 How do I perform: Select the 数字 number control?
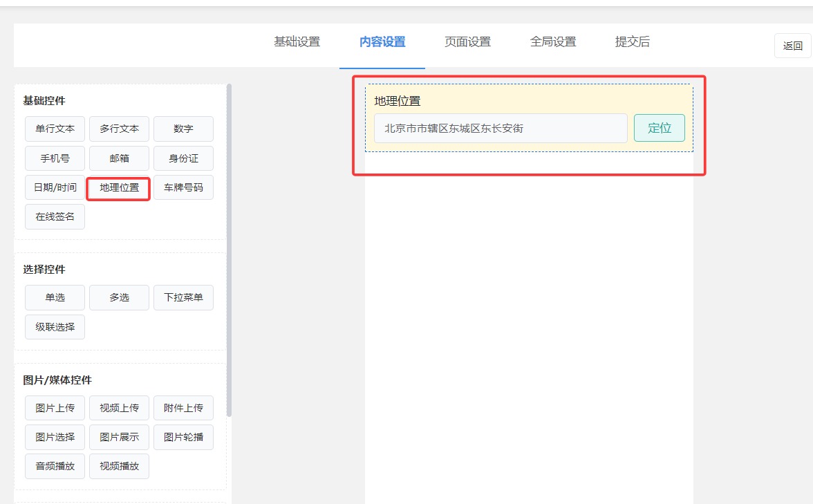183,129
